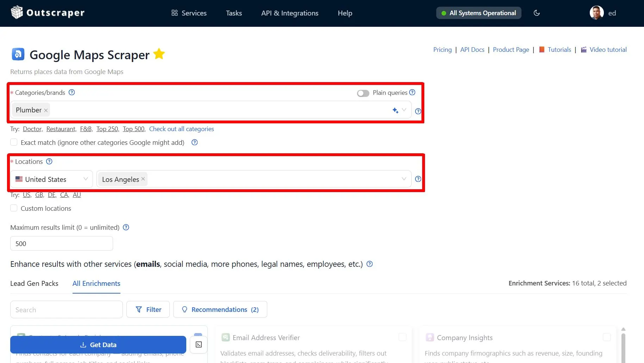Click the user profile avatar
Viewport: 644px width, 363px height.
[x=596, y=13]
